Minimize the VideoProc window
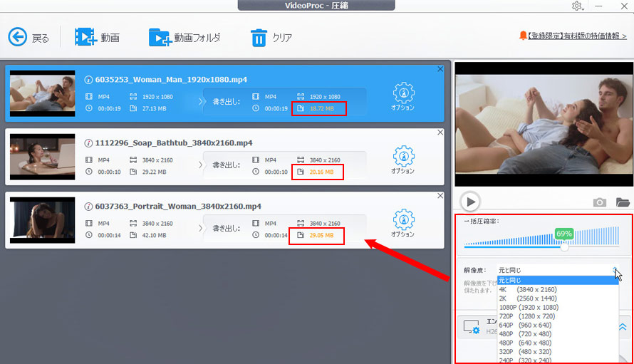Viewport: 634px width, 364px height. pos(599,6)
